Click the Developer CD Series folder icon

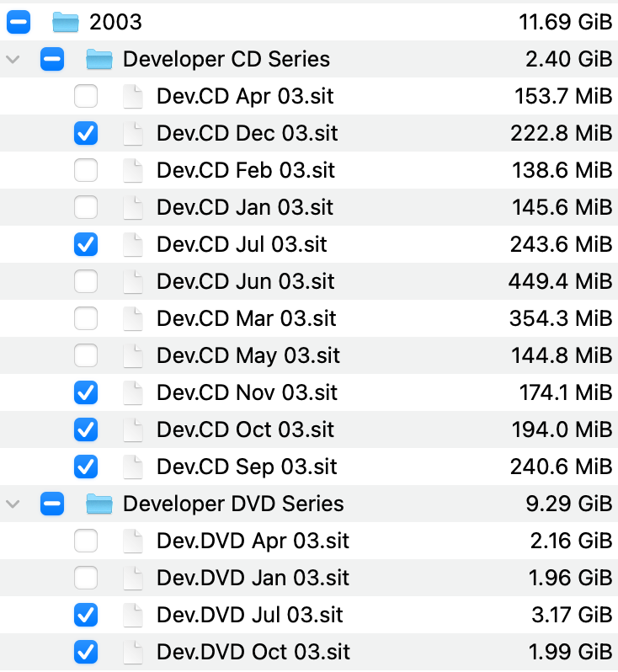[x=99, y=59]
